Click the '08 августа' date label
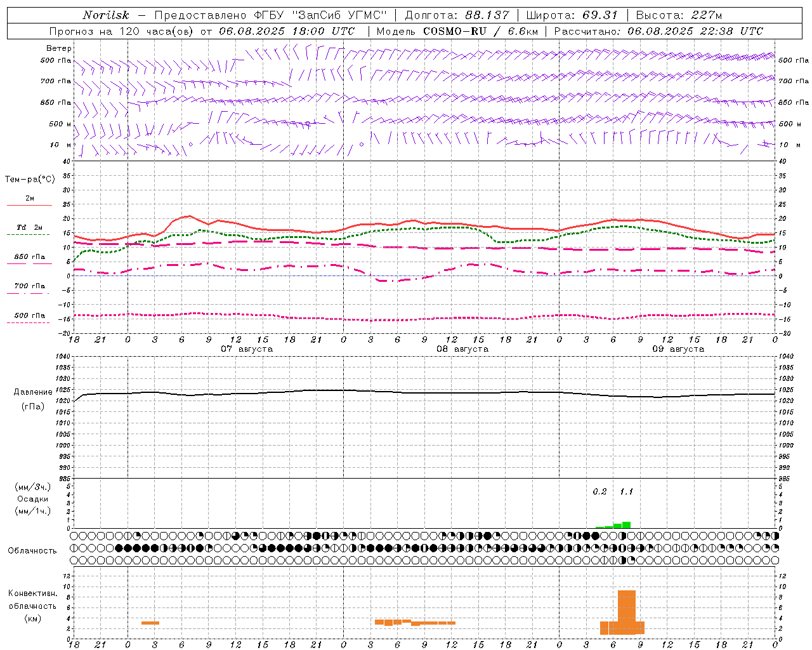Viewport: 812px width, 650px height. [x=462, y=349]
